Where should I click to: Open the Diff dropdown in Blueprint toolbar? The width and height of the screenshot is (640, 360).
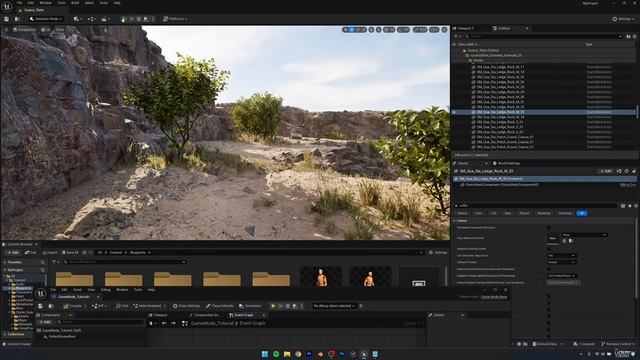tap(99, 306)
